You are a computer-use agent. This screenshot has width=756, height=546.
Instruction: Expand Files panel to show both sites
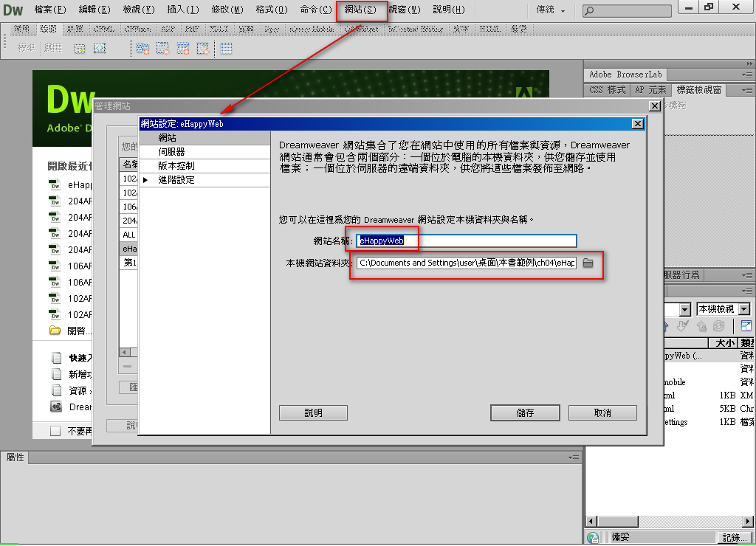(746, 326)
